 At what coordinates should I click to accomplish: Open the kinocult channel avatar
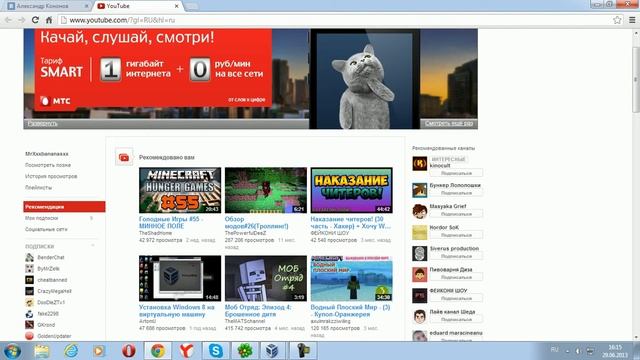(x=420, y=164)
